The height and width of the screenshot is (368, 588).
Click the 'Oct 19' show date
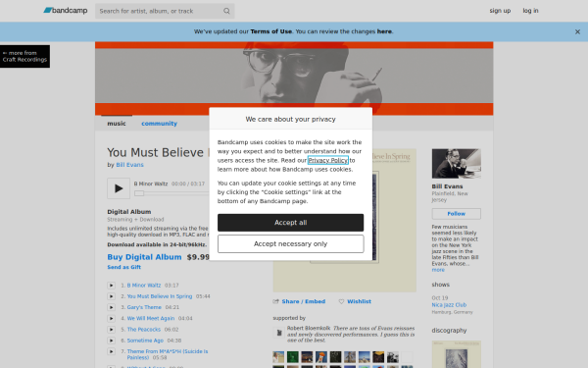click(439, 297)
